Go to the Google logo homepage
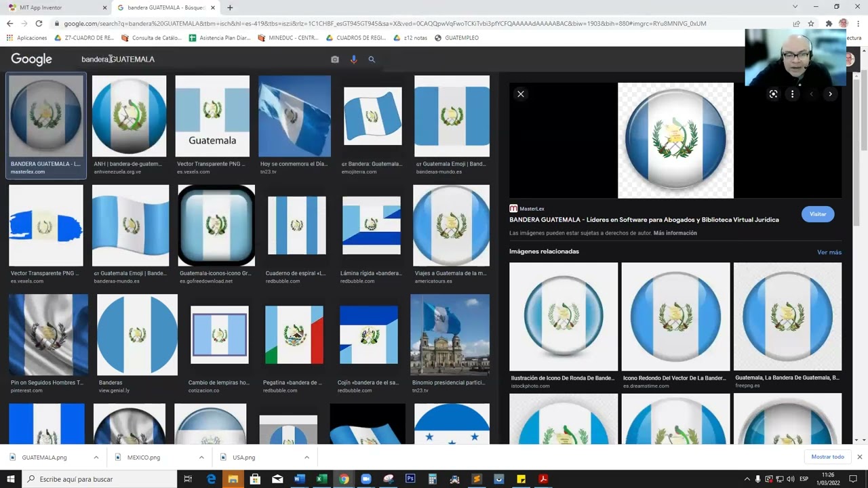The image size is (868, 488). tap(31, 60)
